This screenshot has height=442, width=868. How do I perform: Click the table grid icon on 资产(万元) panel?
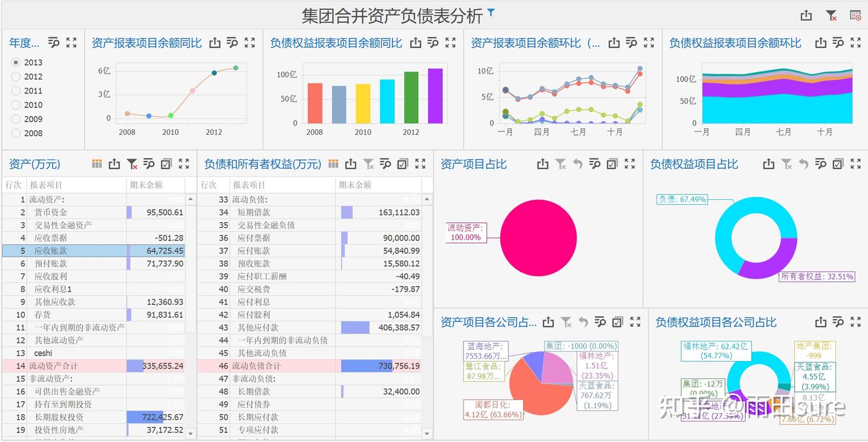pyautogui.click(x=96, y=163)
